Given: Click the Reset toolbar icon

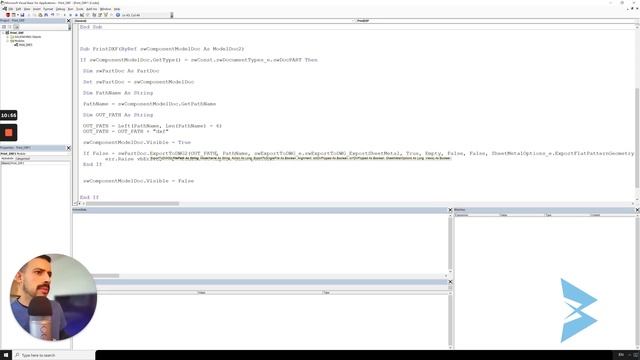Looking at the screenshot, I should coord(76,15).
